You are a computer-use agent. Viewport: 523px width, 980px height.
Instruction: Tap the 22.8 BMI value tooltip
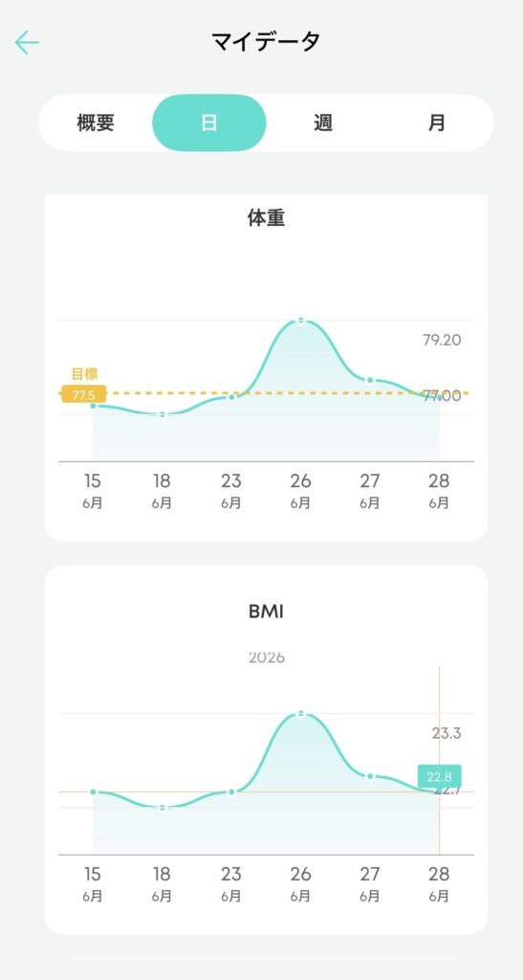(440, 776)
